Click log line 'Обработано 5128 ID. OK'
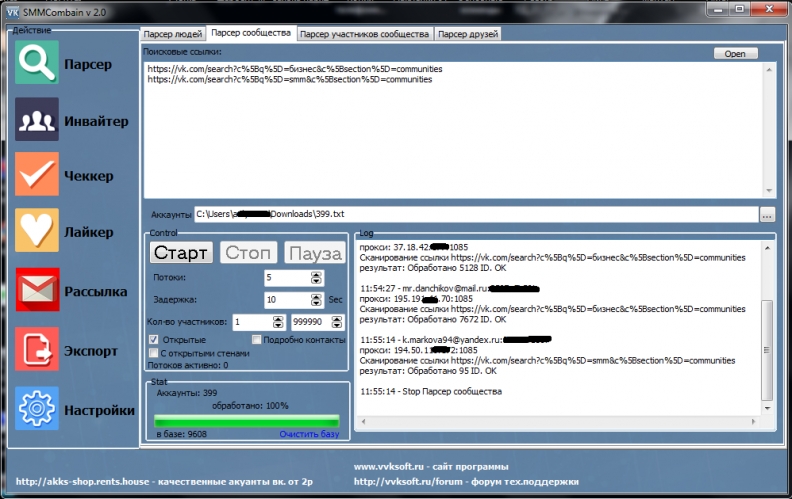The height and width of the screenshot is (499, 792). (x=433, y=268)
